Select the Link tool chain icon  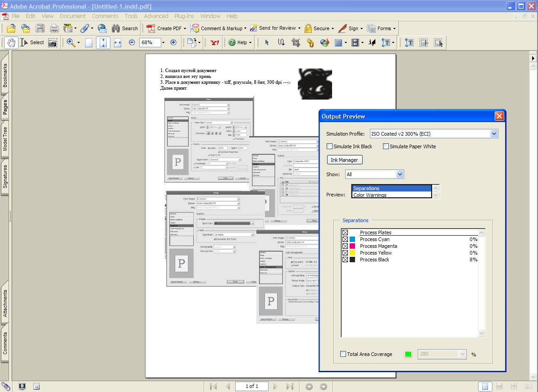click(x=310, y=42)
